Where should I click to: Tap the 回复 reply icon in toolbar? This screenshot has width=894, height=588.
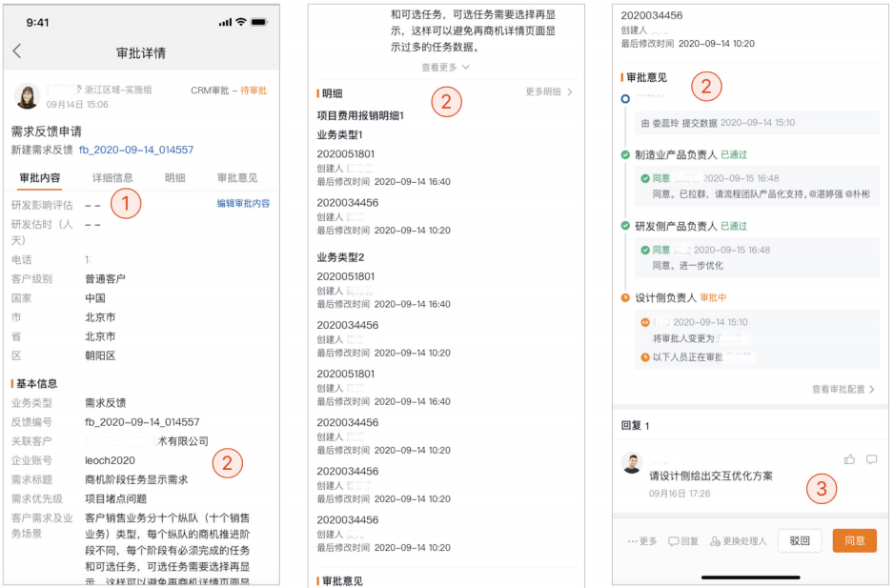683,540
